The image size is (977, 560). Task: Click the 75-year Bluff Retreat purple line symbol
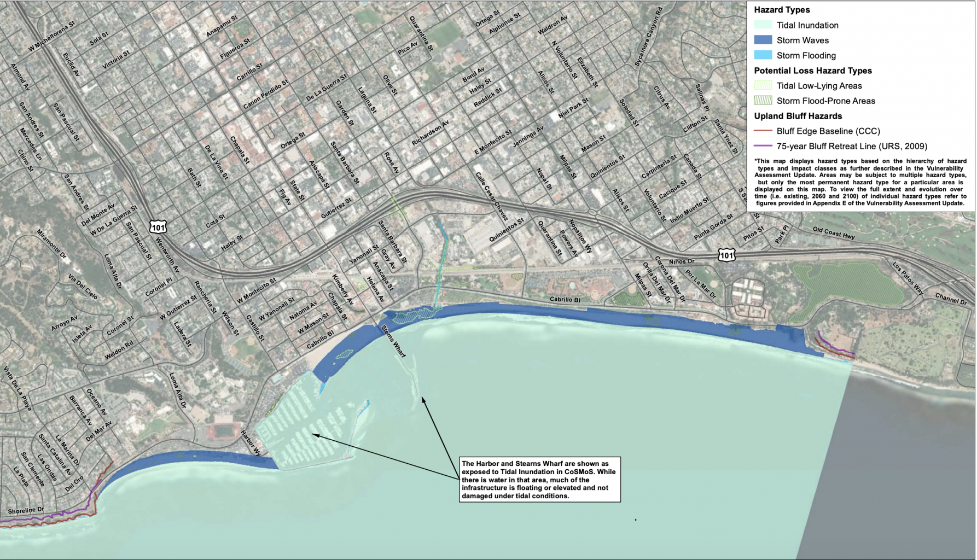pos(763,146)
